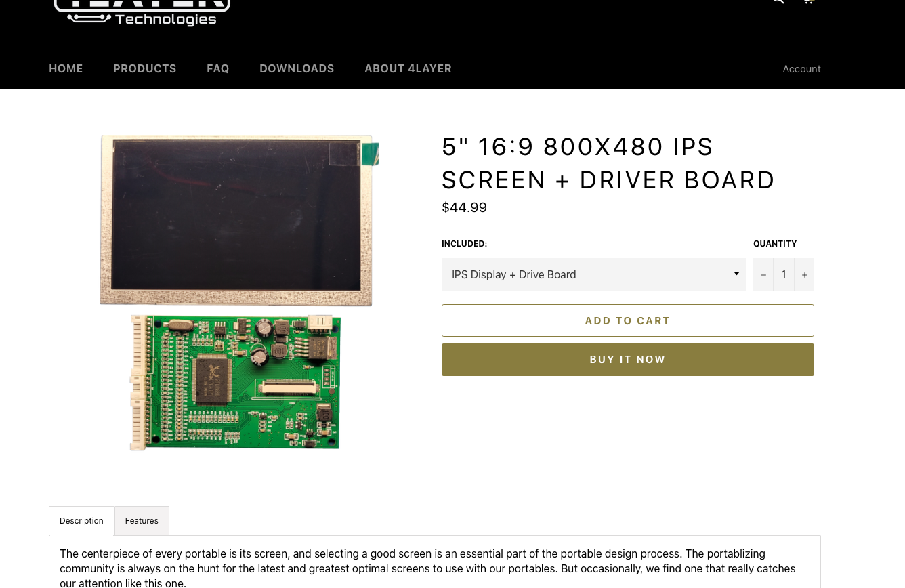Click the Included label
Viewport: 905px width, 588px height.
pos(464,244)
